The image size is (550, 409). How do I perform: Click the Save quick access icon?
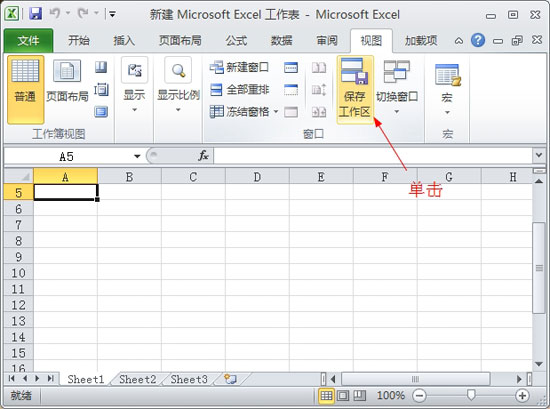35,14
